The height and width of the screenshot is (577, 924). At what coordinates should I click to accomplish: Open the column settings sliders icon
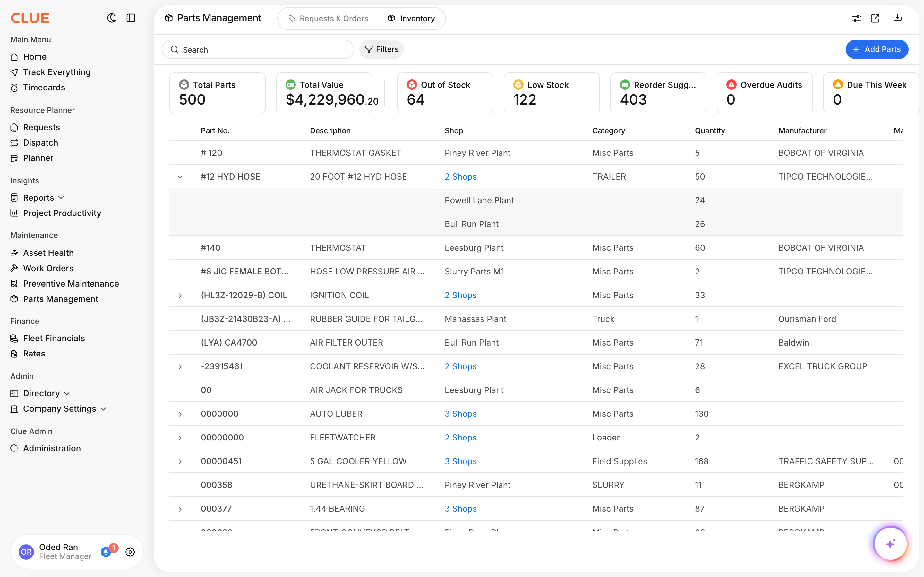[856, 18]
